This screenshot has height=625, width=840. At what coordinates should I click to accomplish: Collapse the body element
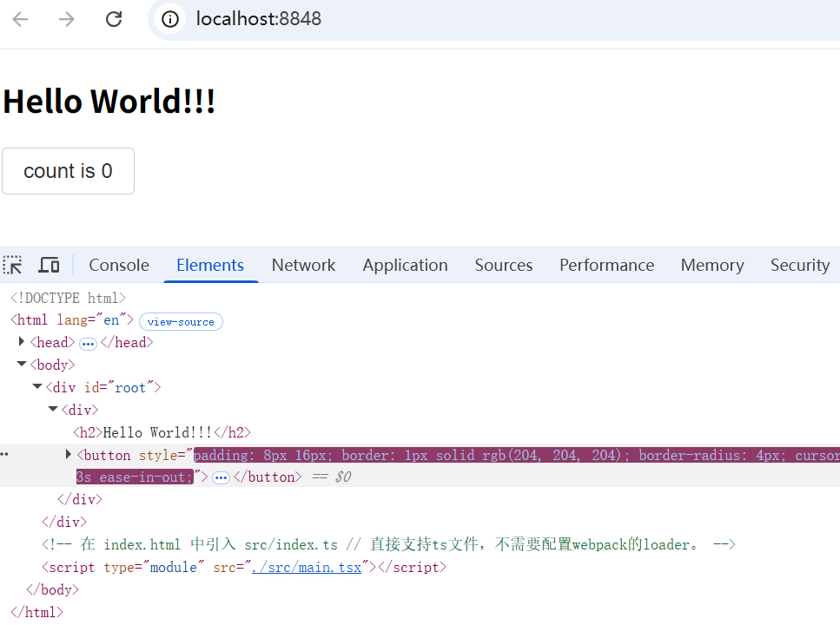tap(22, 364)
